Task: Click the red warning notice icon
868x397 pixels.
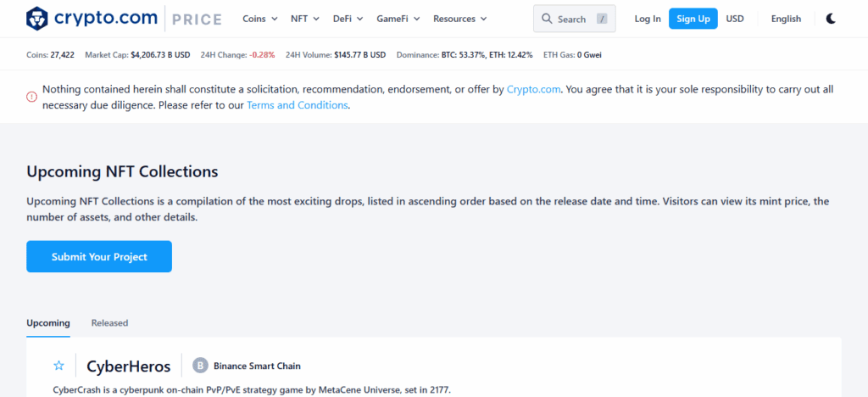Action: point(32,97)
